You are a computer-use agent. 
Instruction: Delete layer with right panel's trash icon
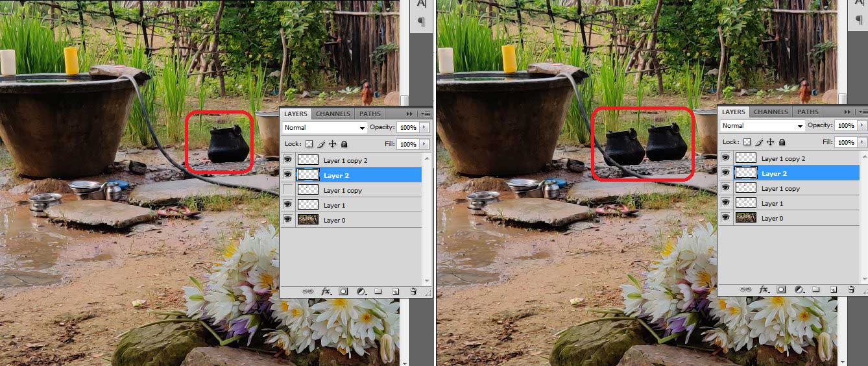851,289
